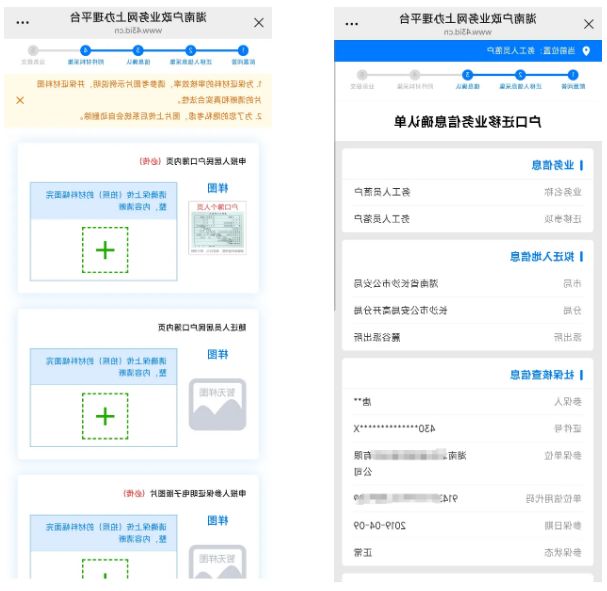Viewport: 607px width, 591px height.
Task: Click the 户口迁移业务信息确认单 heading
Action: (x=468, y=122)
